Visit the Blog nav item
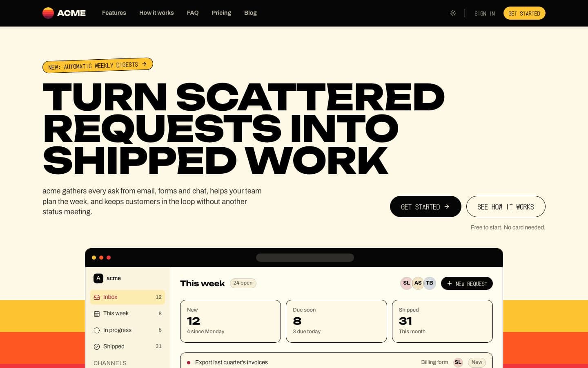This screenshot has height=368, width=588. 250,13
